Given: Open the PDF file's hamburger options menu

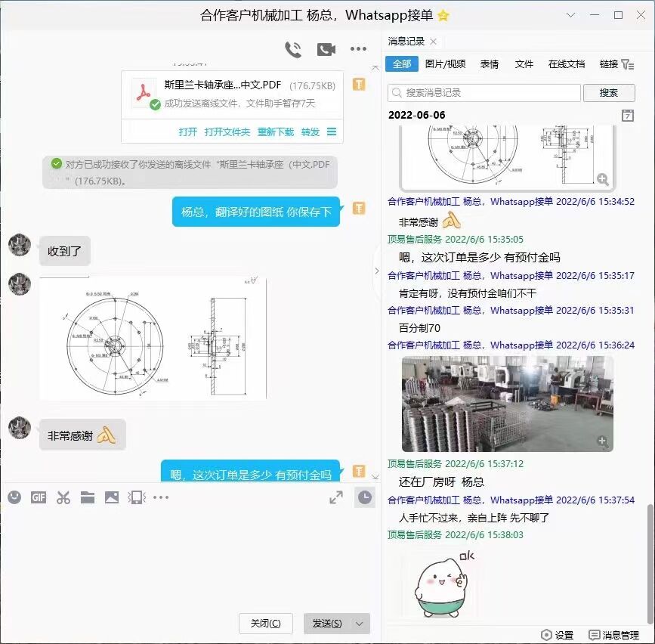Looking at the screenshot, I should tap(332, 132).
